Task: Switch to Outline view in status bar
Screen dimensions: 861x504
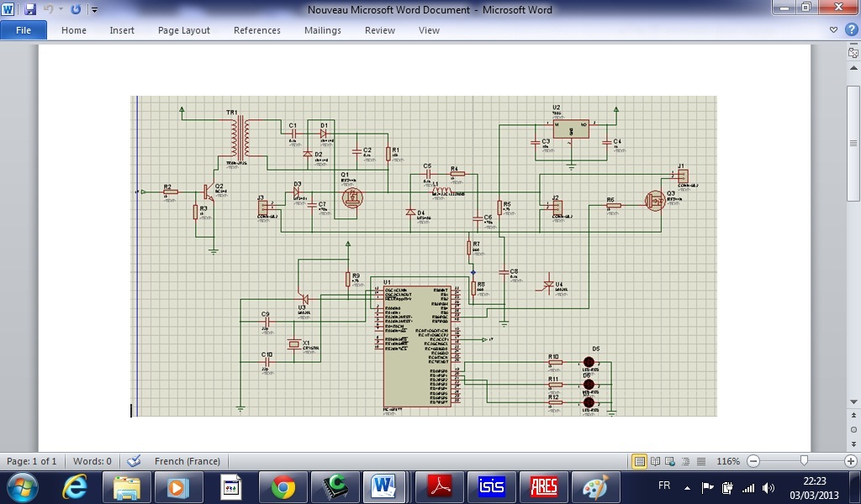Action: [684, 461]
